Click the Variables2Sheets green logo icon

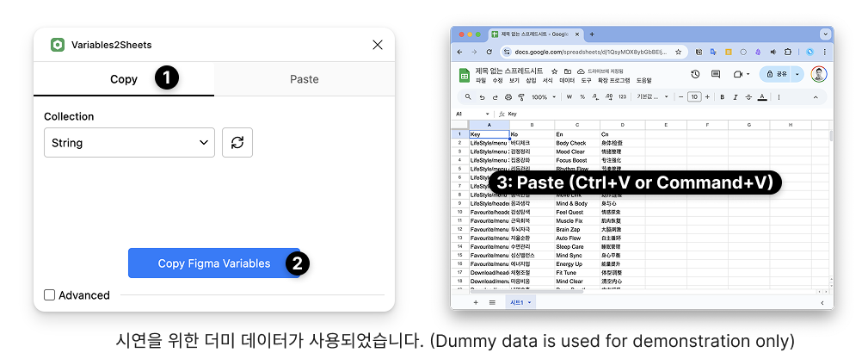[58, 45]
